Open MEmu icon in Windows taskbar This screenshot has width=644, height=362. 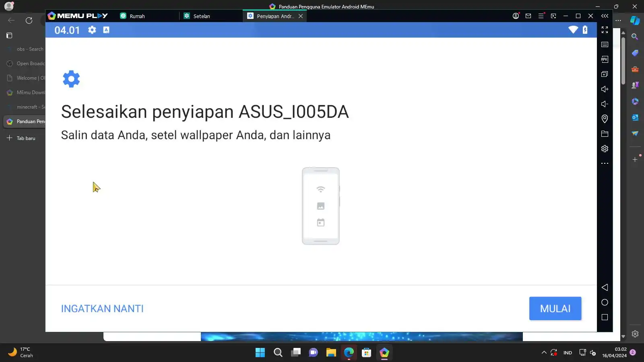(x=384, y=353)
